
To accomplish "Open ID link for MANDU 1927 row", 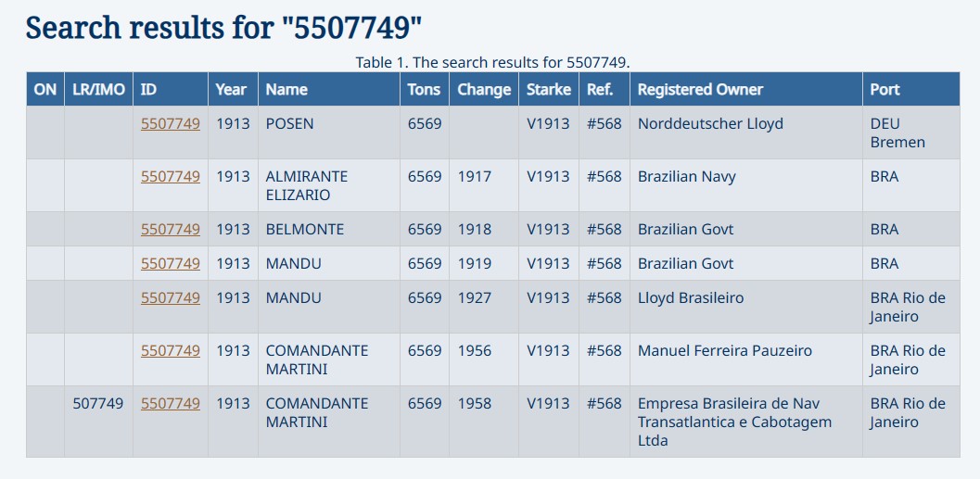I will click(x=170, y=298).
